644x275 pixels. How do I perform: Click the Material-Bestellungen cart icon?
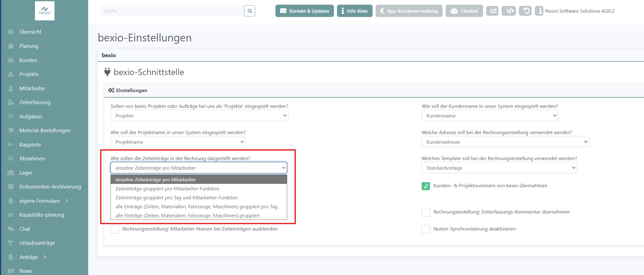pos(11,130)
